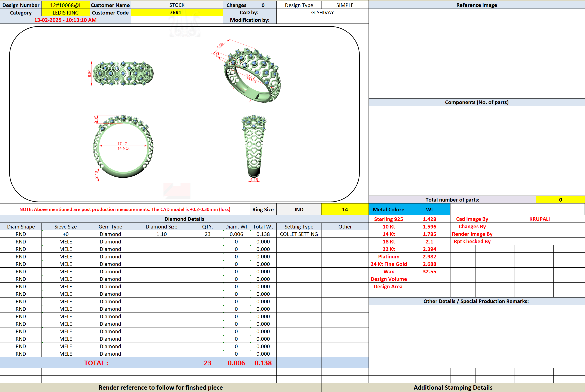585x392 pixels.
Task: Click the KRUPALI cad image by cell
Action: [x=539, y=219]
